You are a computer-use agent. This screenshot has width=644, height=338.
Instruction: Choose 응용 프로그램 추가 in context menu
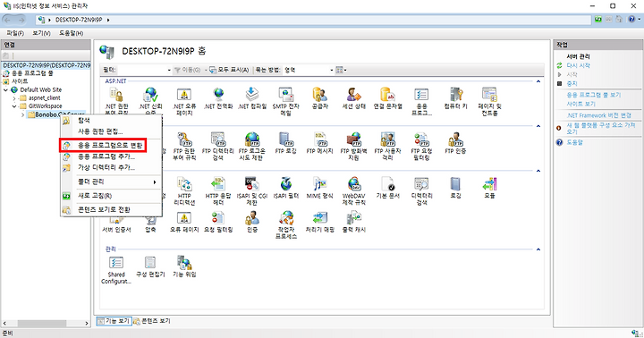[111, 156]
